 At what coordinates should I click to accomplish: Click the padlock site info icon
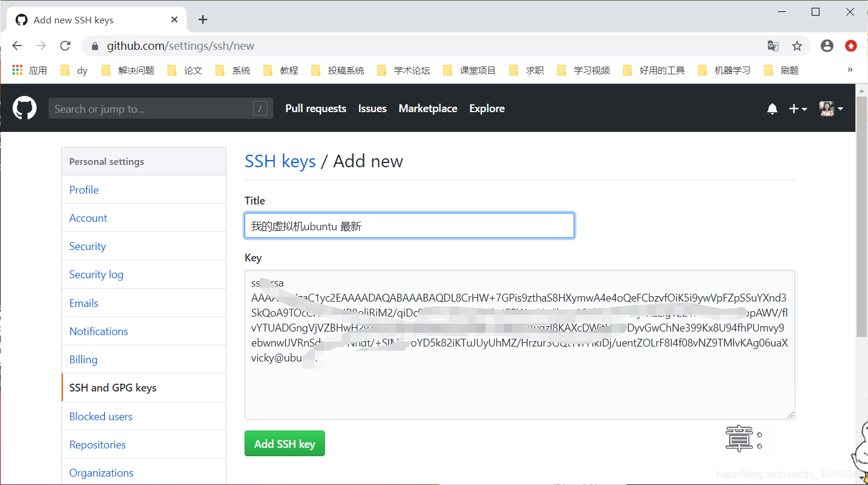[x=94, y=46]
